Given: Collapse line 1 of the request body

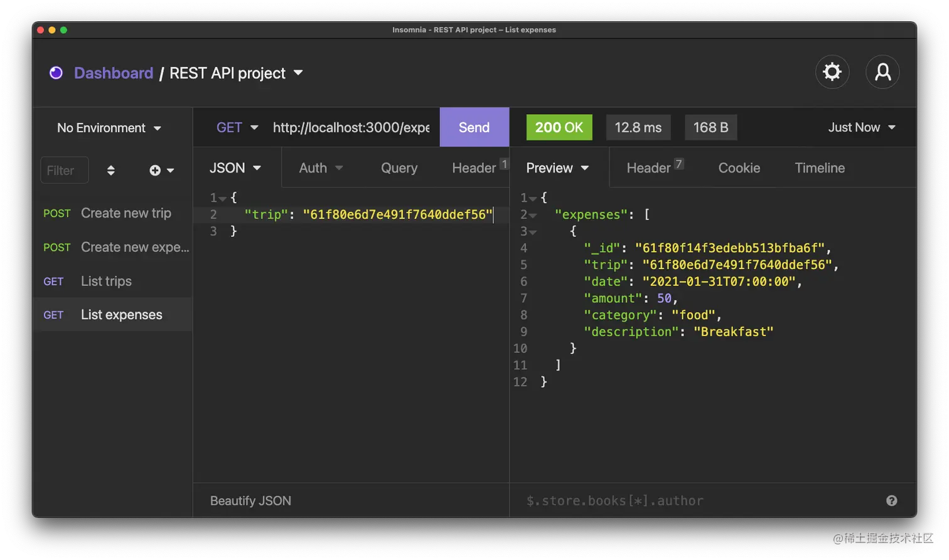Looking at the screenshot, I should click(222, 199).
